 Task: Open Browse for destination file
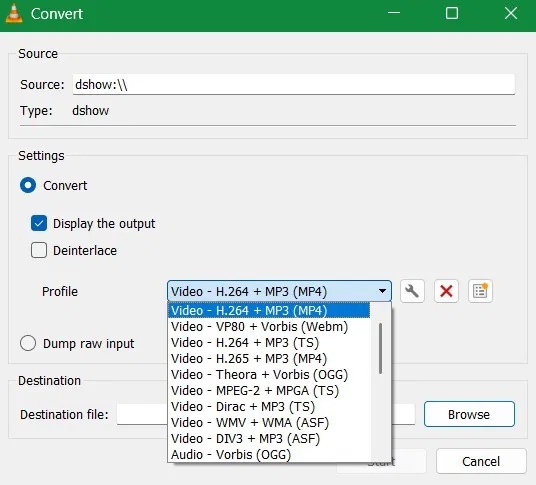click(469, 414)
